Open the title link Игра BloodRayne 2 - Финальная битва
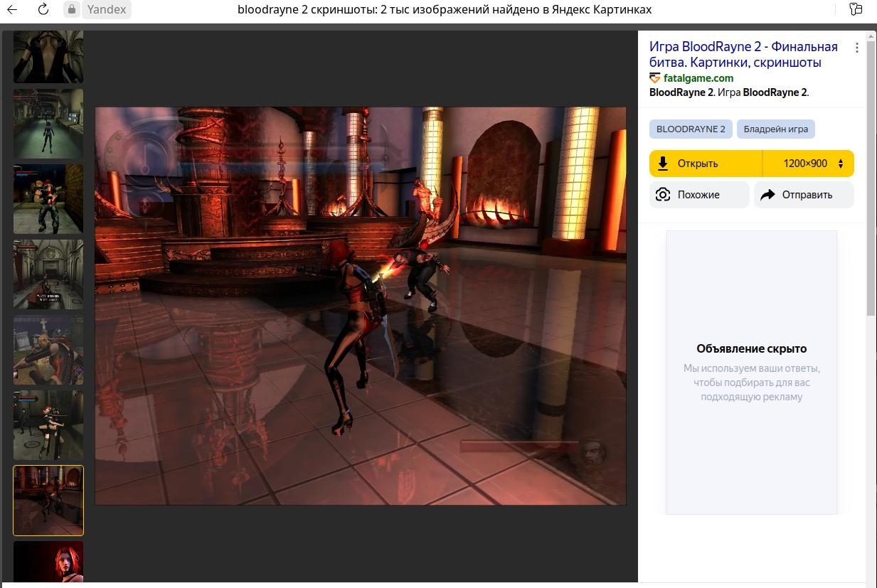The width and height of the screenshot is (877, 588). point(743,54)
